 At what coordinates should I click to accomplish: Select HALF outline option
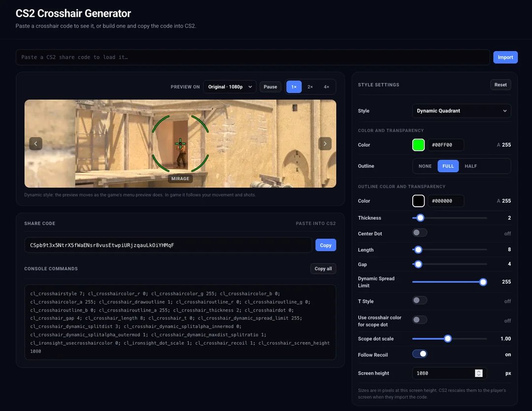(470, 166)
